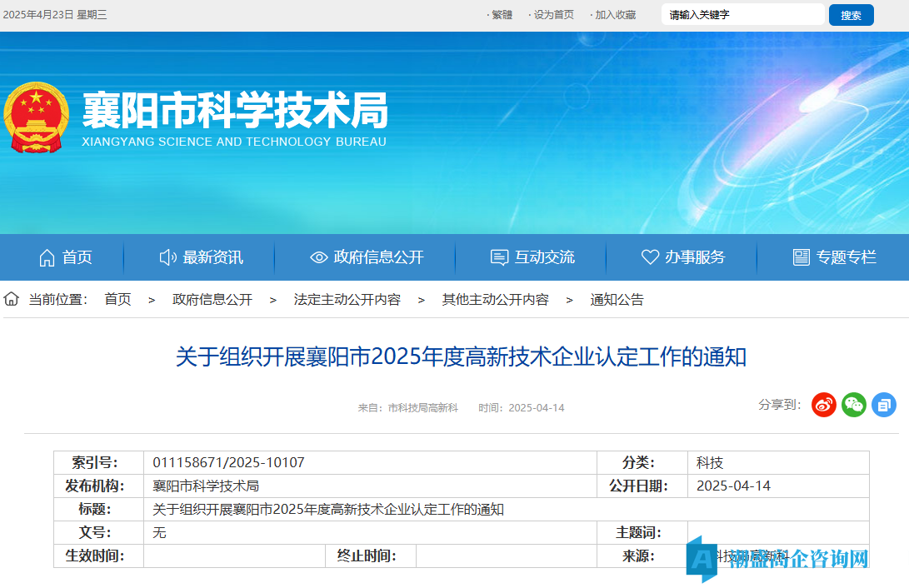The image size is (909, 588).
Task: Click 设为首页 link
Action: 553,15
